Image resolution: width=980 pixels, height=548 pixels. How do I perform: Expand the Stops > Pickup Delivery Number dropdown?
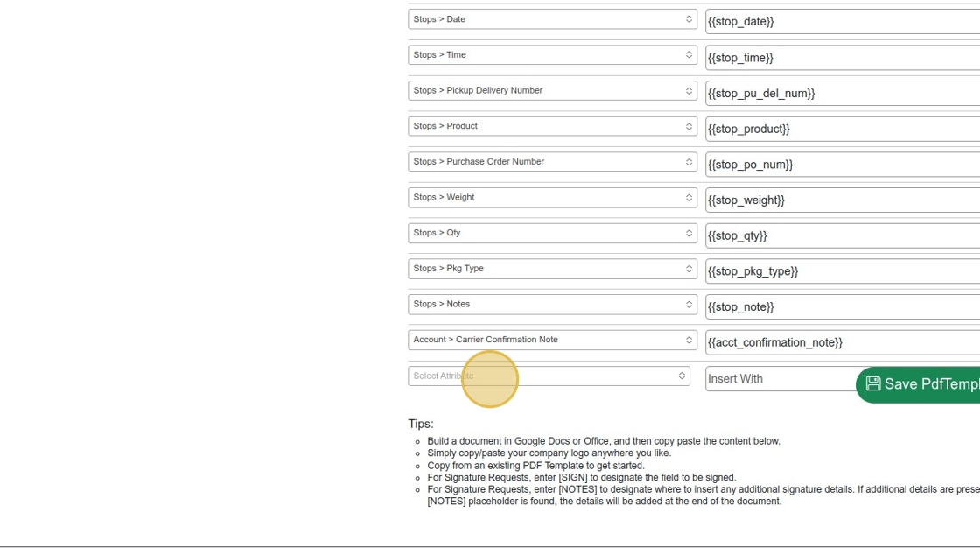pos(552,91)
